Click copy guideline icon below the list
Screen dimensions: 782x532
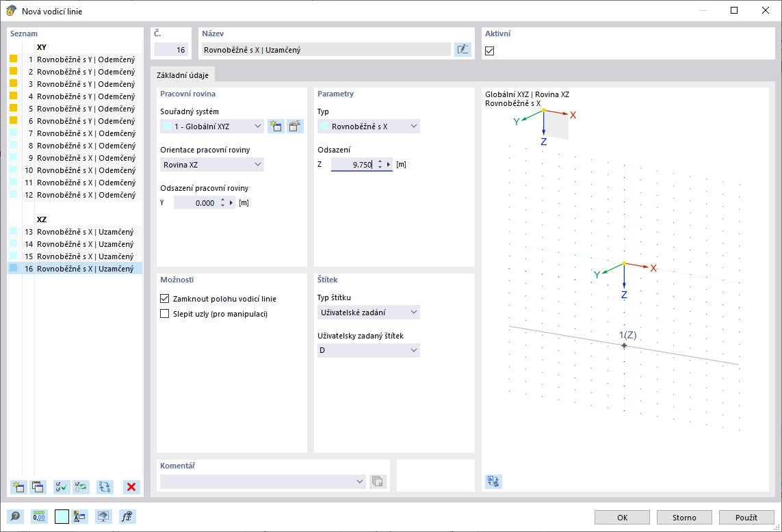pos(38,487)
